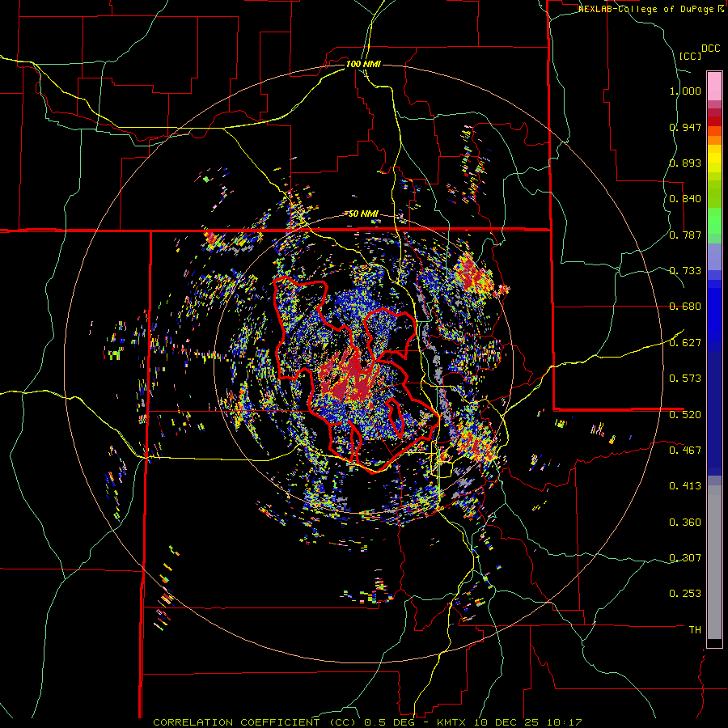
Task: Click the Correlation Coefficient KMTX caption at bottom
Action: click(x=367, y=722)
